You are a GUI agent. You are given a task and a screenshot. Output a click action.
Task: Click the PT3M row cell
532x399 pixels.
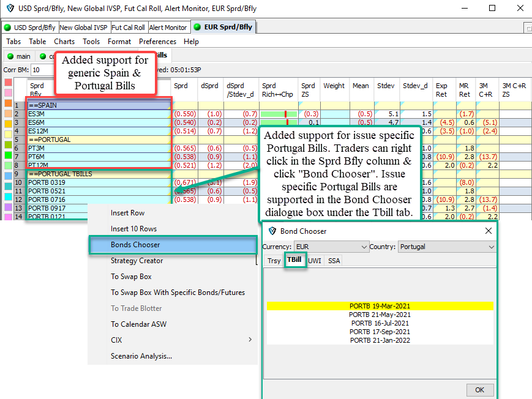point(99,148)
